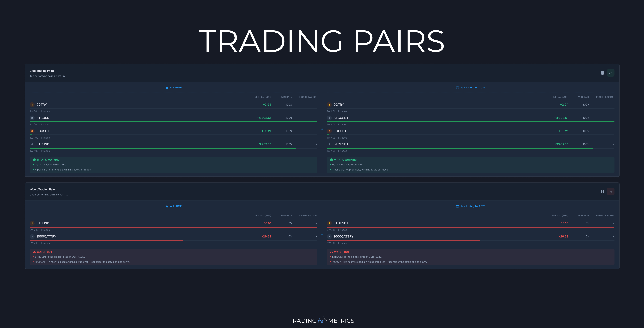Screen dimensions: 644x328
Task: Click the Best Trading Pairs title
Action: click(42, 71)
